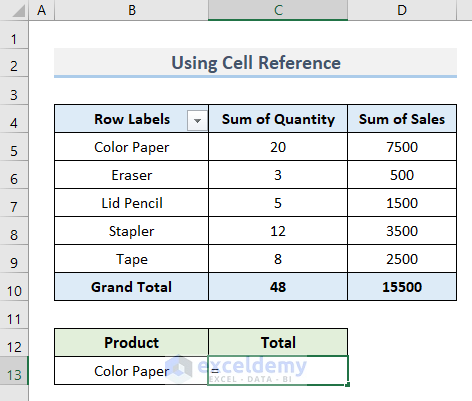Click quantity cell showing 3
The image size is (472, 401).
(278, 175)
